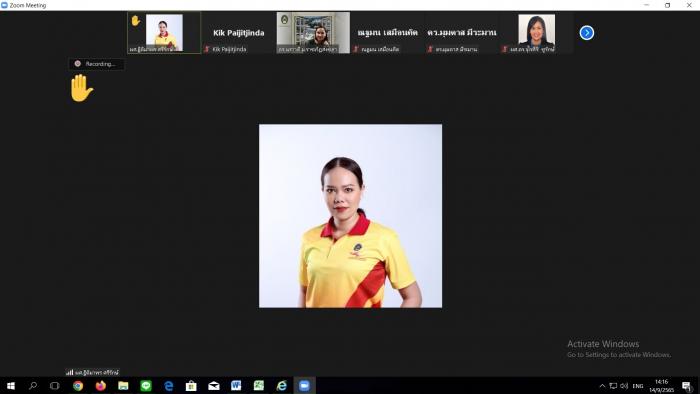Click the speaker's connection signal bars icon
Image resolution: width=700 pixels, height=394 pixels.
69,372
